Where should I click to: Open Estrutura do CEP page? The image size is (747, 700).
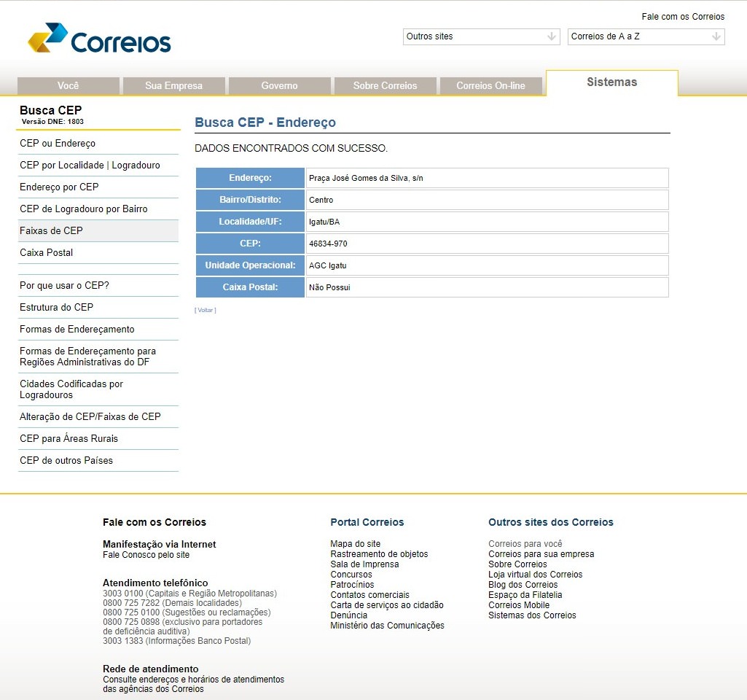(x=56, y=308)
